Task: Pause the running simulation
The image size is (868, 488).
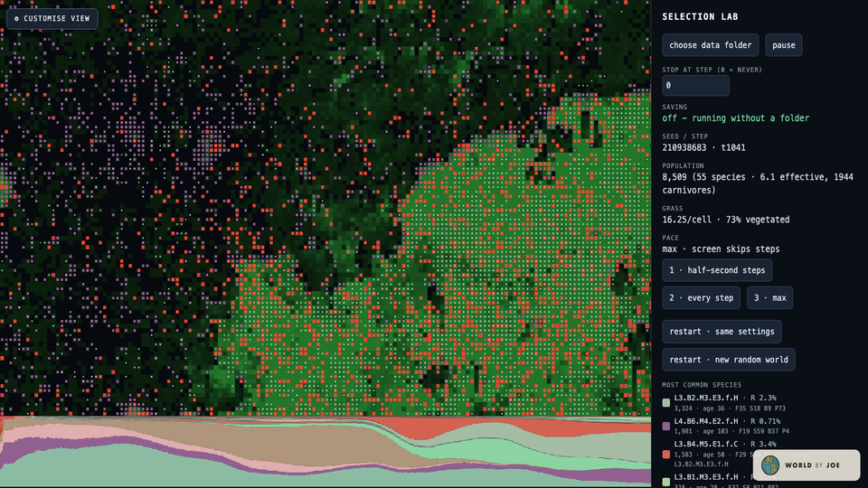Action: click(x=783, y=45)
